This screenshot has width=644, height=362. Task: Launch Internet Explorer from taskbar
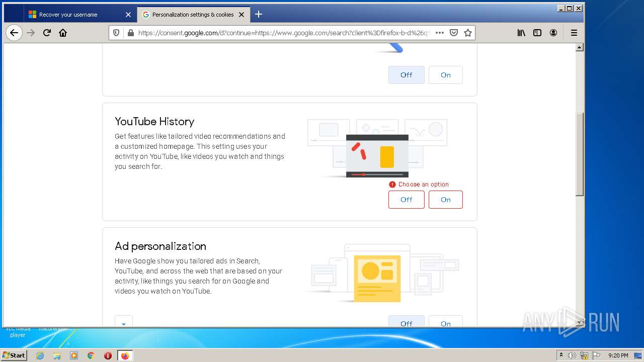(x=40, y=355)
